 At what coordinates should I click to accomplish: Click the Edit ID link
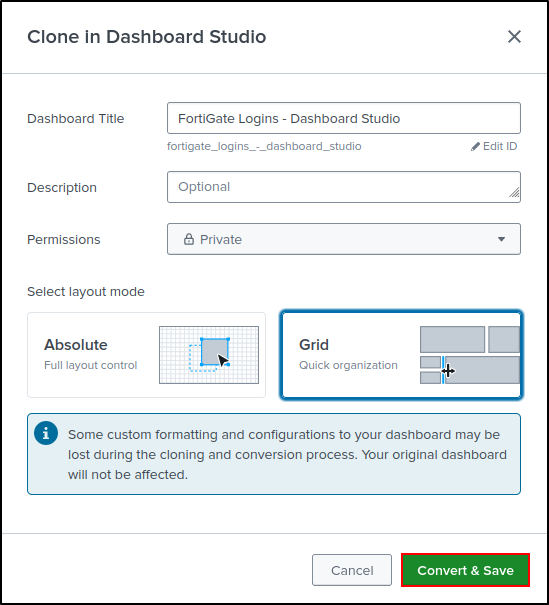coord(494,146)
